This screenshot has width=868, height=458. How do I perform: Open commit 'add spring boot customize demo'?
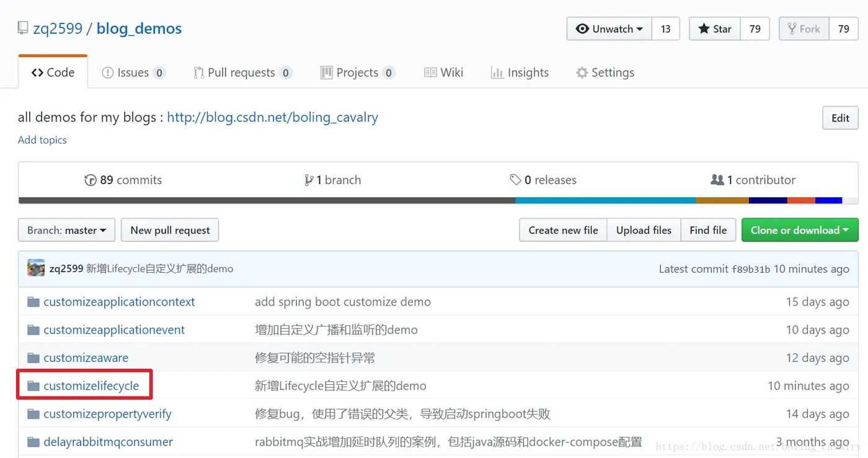343,302
